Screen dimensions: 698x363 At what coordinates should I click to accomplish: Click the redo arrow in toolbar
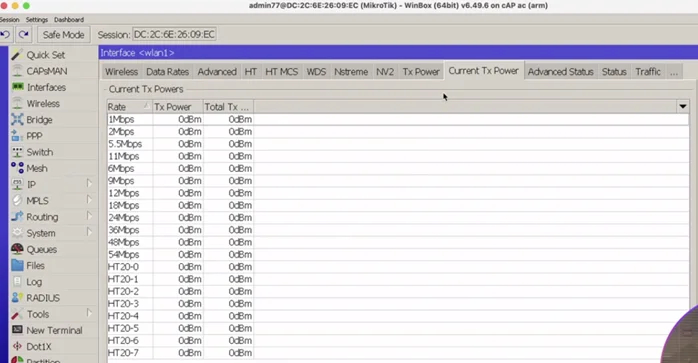pyautogui.click(x=24, y=34)
